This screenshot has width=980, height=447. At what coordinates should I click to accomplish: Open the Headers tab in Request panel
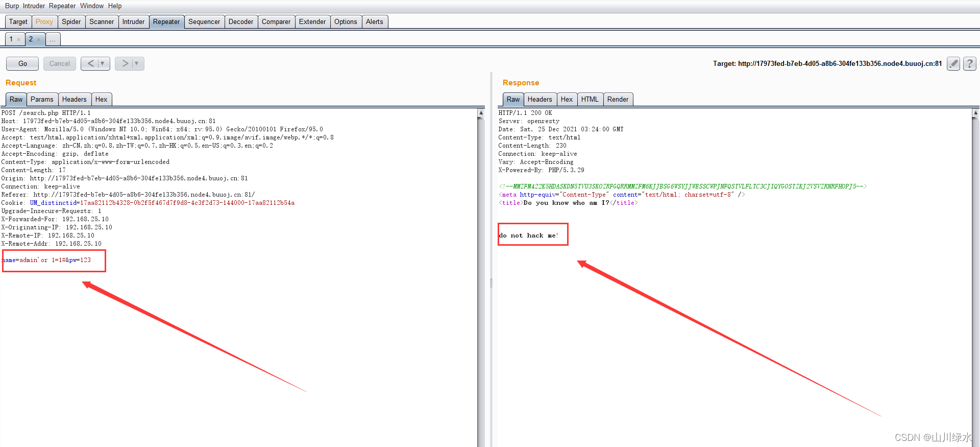[75, 99]
